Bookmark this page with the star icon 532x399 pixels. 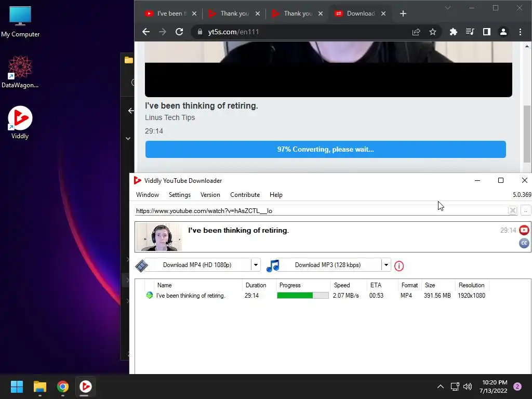pyautogui.click(x=433, y=32)
